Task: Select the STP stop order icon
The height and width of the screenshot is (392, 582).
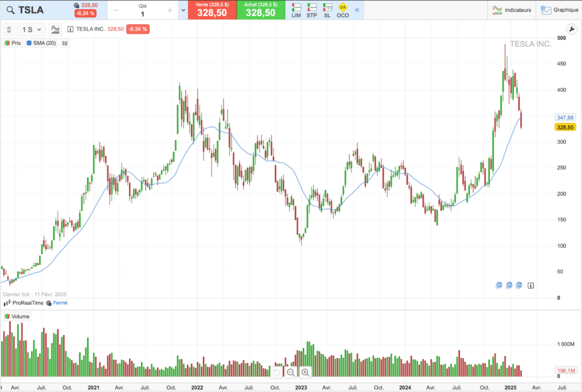Action: click(x=312, y=10)
